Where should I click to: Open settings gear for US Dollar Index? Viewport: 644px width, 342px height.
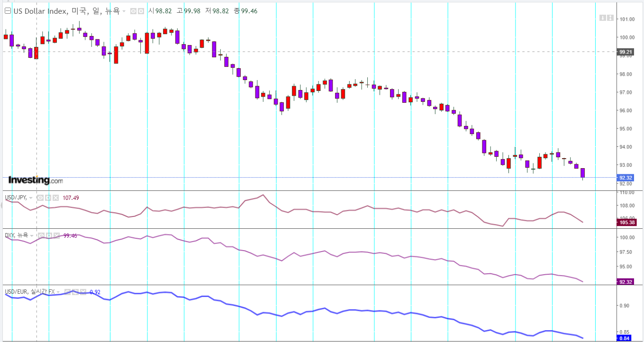pos(141,11)
